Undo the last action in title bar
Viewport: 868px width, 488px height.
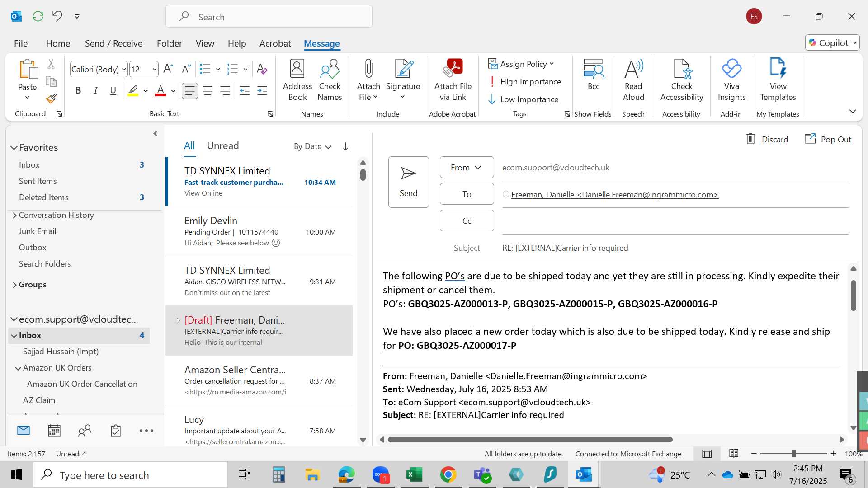click(x=57, y=16)
